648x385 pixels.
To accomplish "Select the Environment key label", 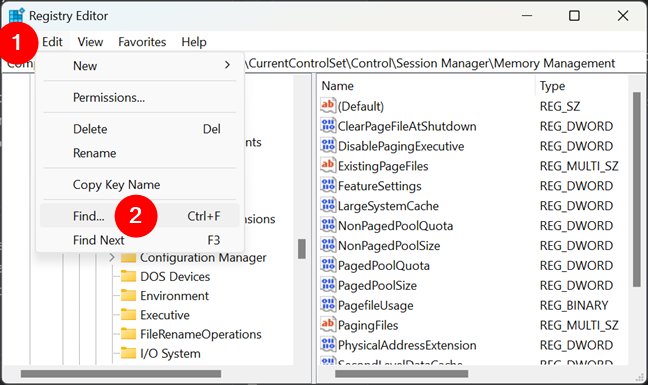I will [x=174, y=296].
